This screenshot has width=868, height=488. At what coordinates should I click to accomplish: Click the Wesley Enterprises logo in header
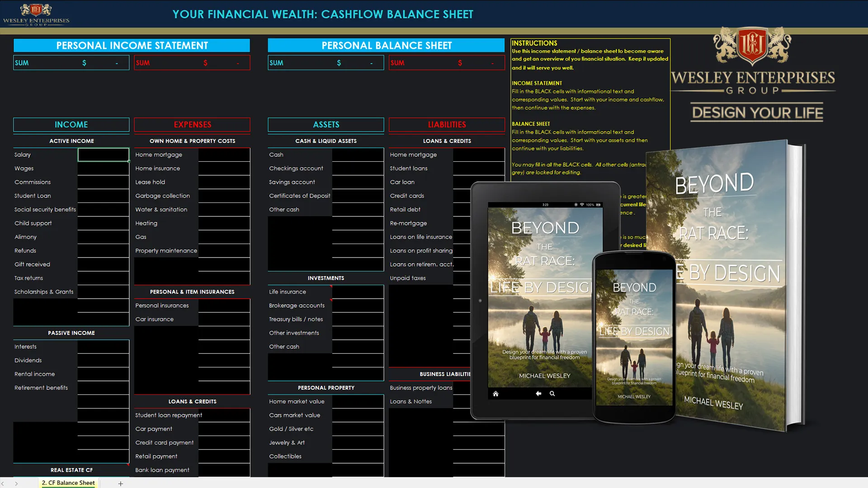[x=36, y=14]
